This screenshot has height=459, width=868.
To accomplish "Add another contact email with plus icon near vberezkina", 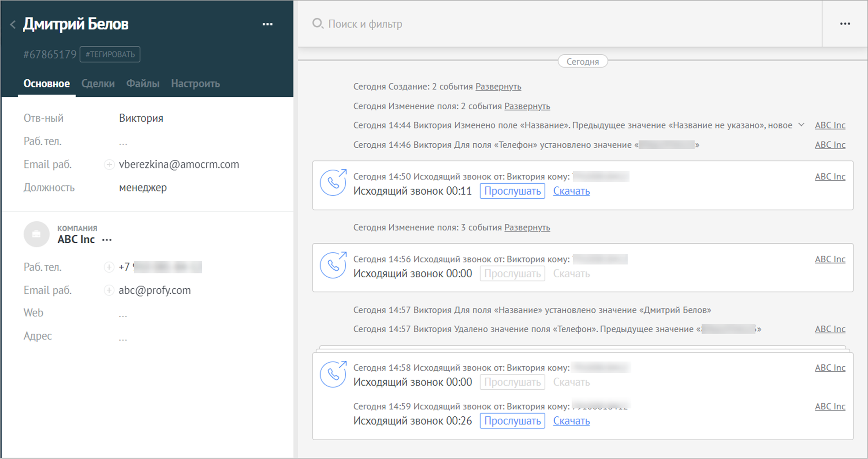I will click(109, 164).
